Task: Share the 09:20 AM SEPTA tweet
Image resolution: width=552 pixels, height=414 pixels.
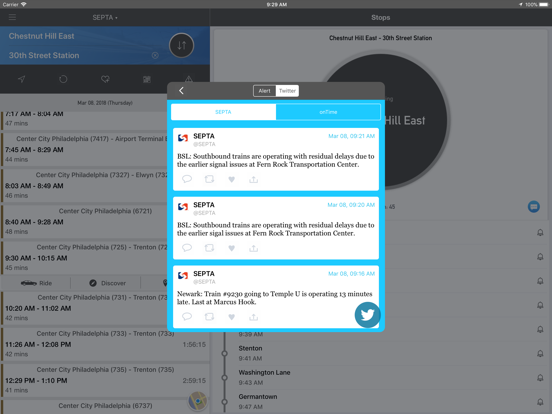Action: click(x=253, y=248)
